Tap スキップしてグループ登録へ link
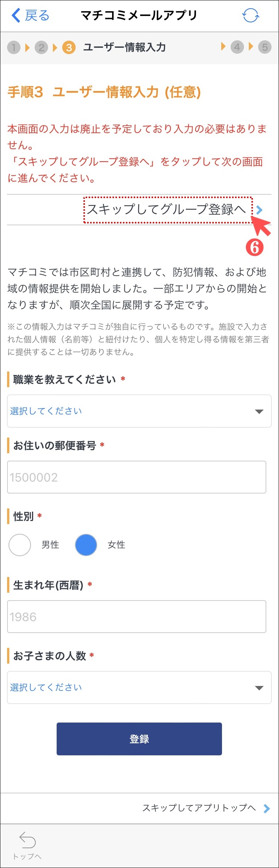The image size is (279, 868). point(167,210)
